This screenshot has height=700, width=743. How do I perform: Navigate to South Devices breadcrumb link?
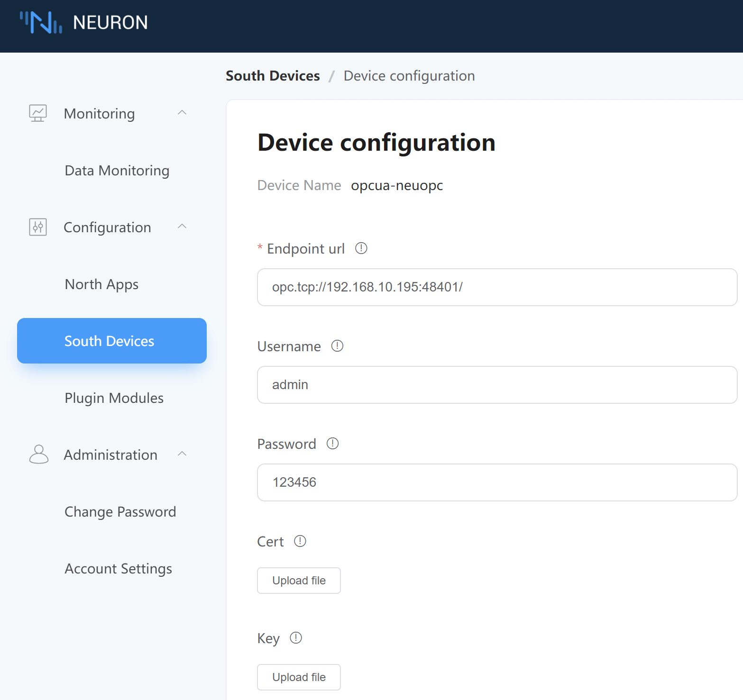point(273,76)
